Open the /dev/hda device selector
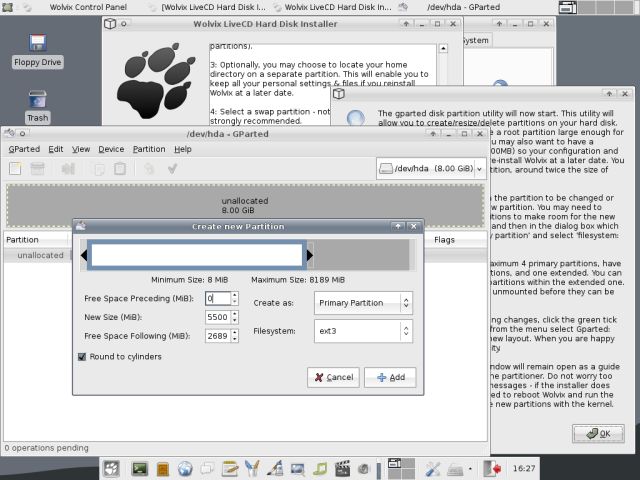 click(431, 169)
